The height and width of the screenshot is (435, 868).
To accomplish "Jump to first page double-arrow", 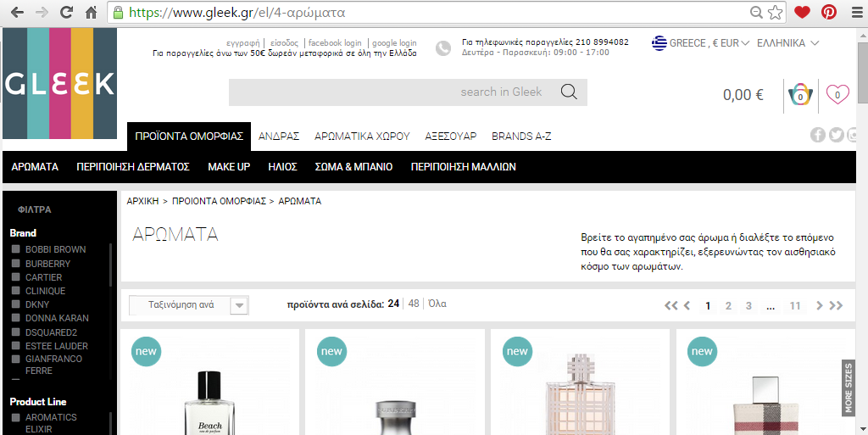I will [671, 305].
